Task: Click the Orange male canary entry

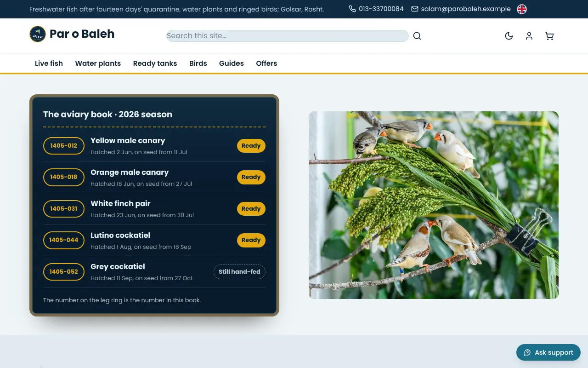Action: pos(130,172)
